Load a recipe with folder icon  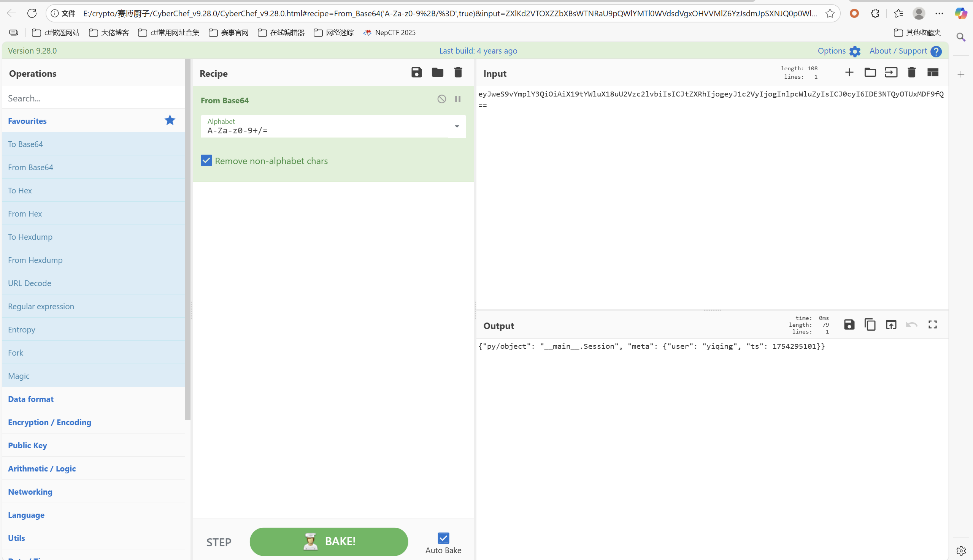click(x=437, y=73)
